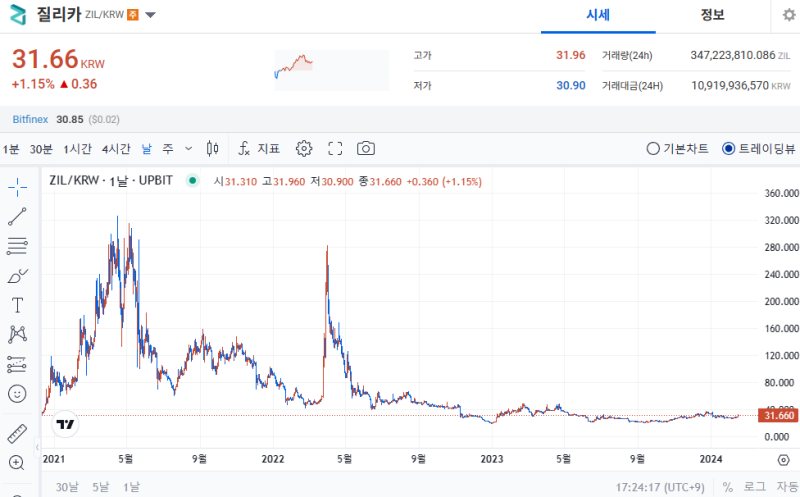Take a chart snapshot with camera icon
Image resolution: width=800 pixels, height=497 pixels.
click(366, 148)
